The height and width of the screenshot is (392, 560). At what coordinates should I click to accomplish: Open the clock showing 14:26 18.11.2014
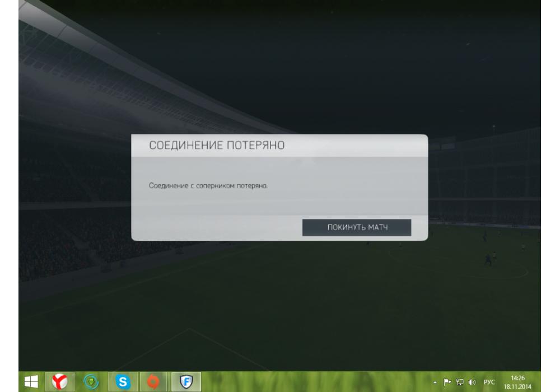(517, 382)
